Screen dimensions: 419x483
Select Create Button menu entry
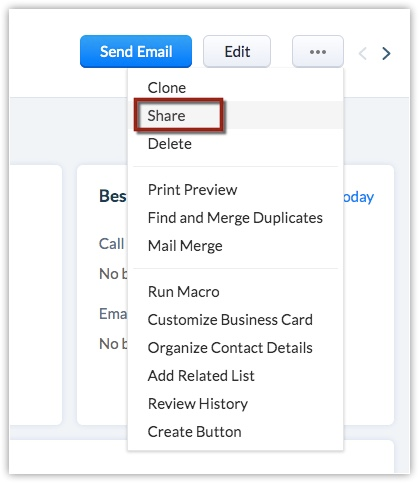point(194,432)
